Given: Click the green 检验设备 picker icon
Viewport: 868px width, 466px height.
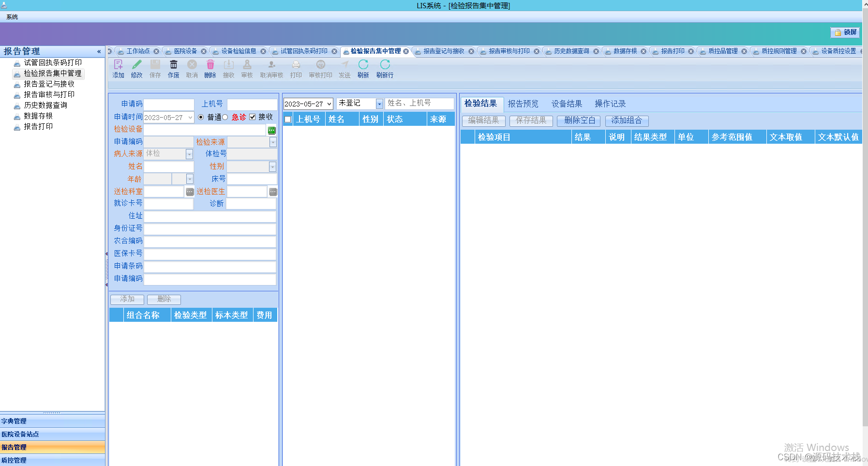Looking at the screenshot, I should pyautogui.click(x=271, y=130).
